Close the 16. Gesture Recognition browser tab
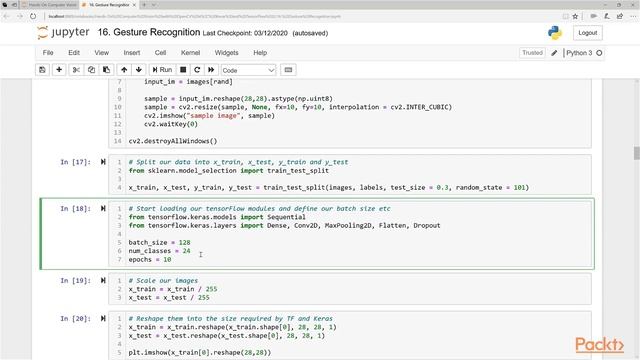Viewport: 640px width, 360px height. (134, 5)
